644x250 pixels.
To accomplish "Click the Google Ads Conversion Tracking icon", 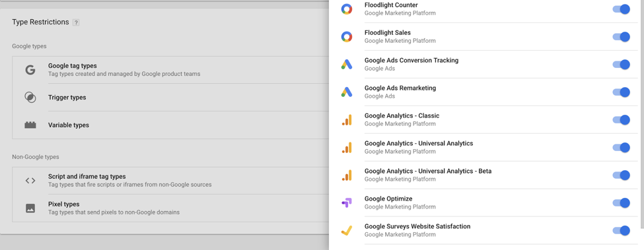I will pos(347,65).
